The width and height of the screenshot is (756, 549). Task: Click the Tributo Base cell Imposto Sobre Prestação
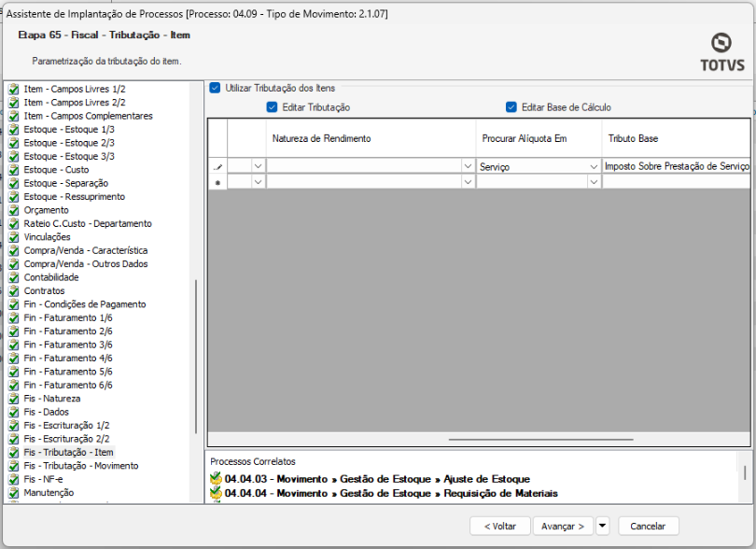pyautogui.click(x=676, y=166)
